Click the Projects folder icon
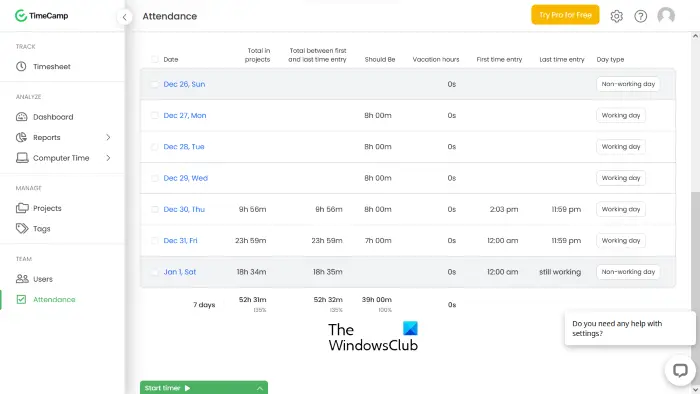Viewport: 700px width, 394px height. click(22, 208)
